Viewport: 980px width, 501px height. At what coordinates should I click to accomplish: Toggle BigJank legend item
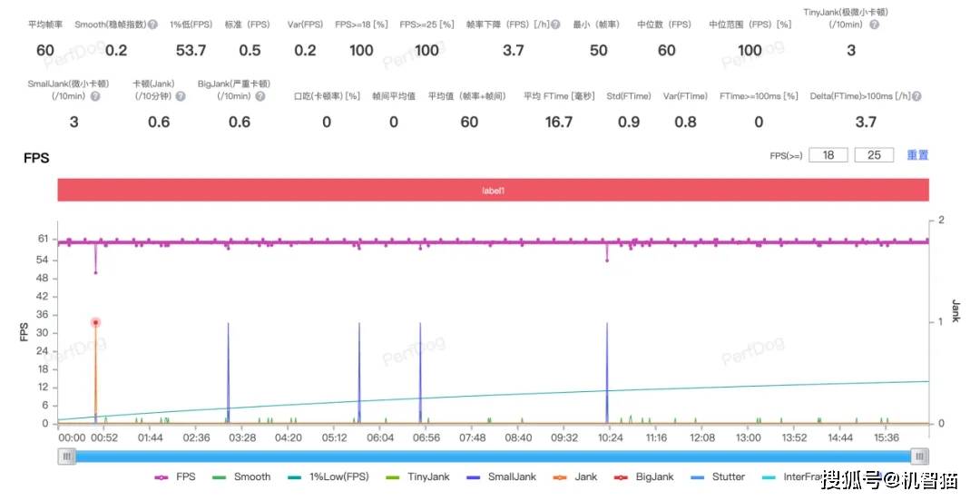click(x=644, y=476)
